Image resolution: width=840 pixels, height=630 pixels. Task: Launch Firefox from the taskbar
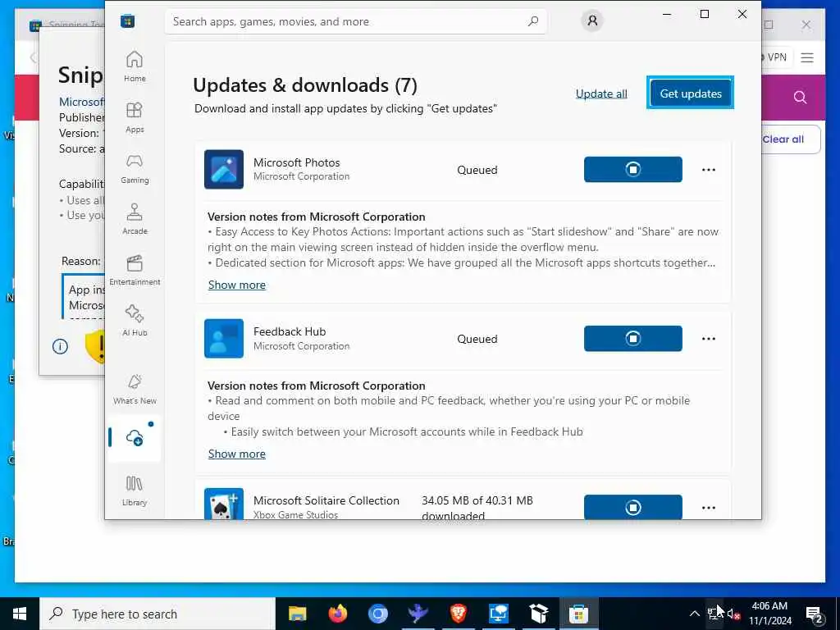(337, 614)
